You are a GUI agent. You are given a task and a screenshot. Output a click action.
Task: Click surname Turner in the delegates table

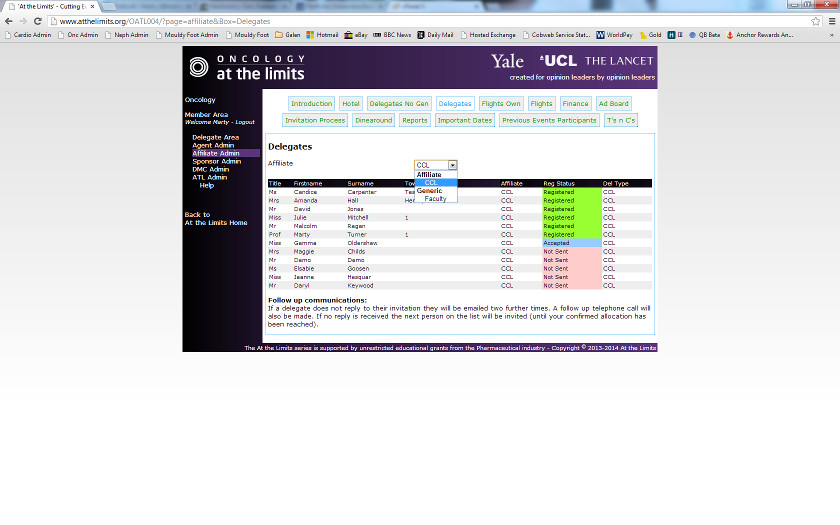(357, 235)
